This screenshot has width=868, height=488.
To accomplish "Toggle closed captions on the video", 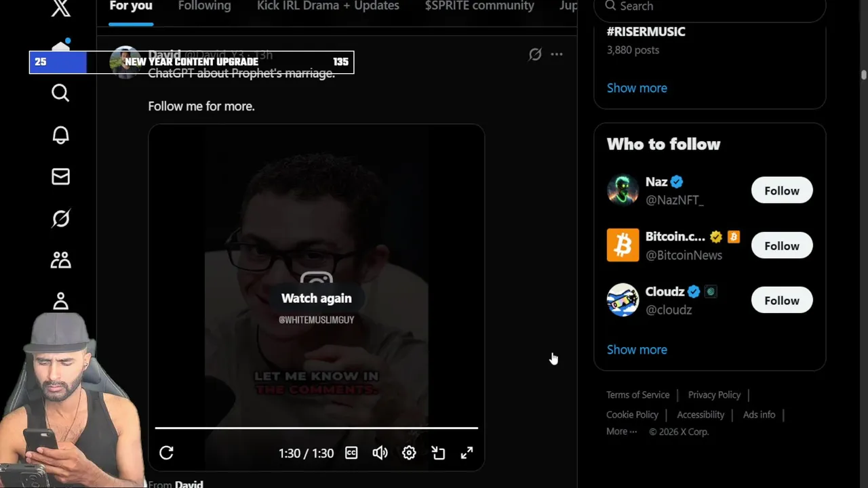I will tap(351, 453).
